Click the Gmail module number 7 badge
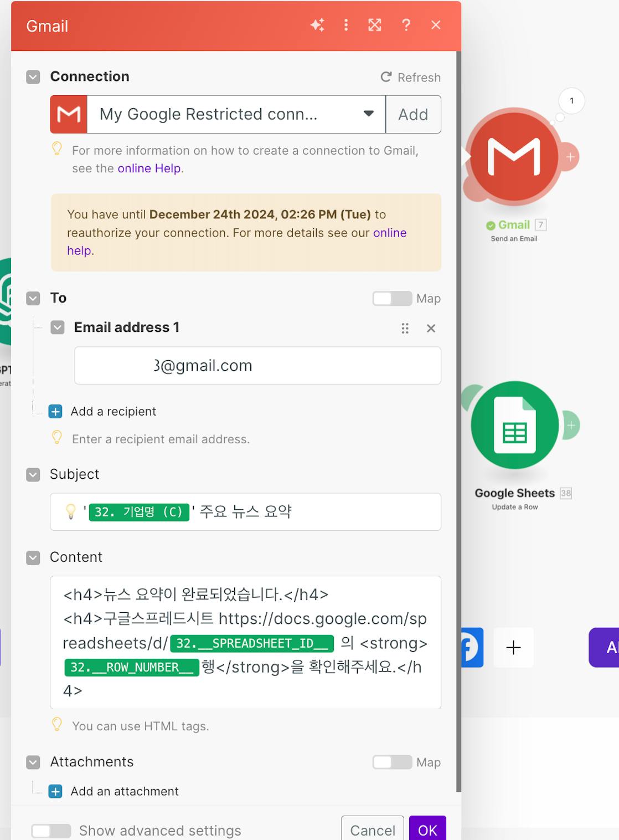619x840 pixels. click(x=541, y=224)
